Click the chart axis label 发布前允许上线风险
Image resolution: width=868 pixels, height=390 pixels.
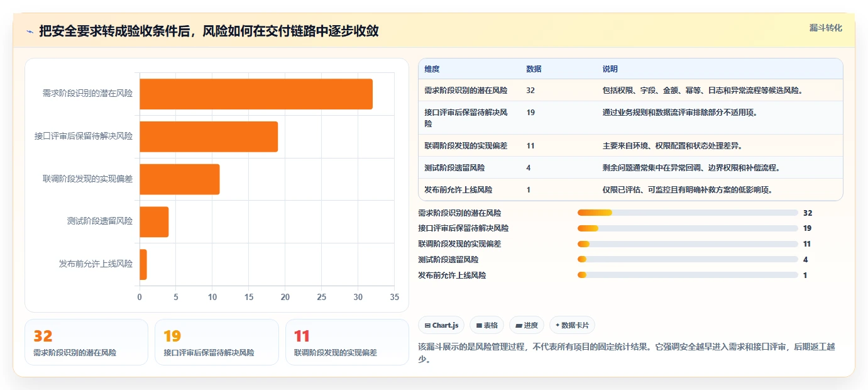coord(96,264)
